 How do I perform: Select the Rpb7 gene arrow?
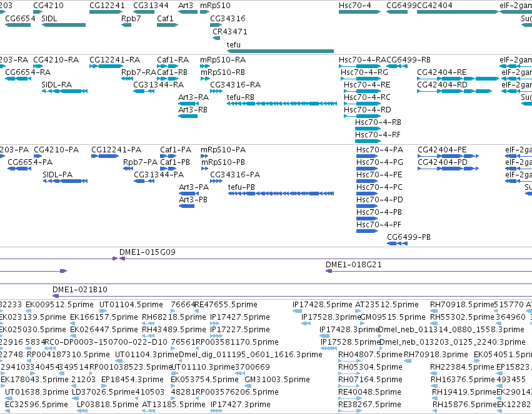click(x=126, y=25)
